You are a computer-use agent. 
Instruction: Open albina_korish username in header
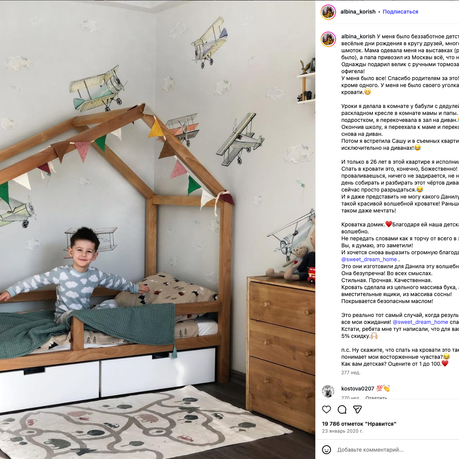358,12
